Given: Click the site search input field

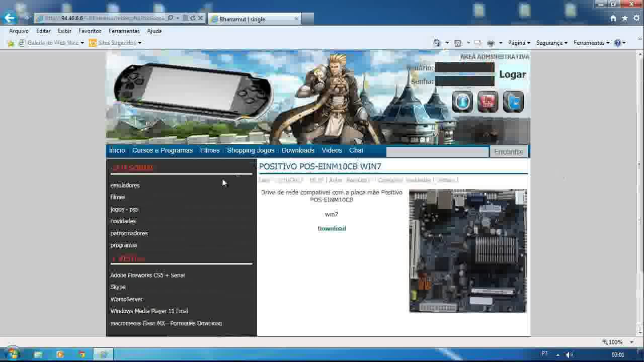Looking at the screenshot, I should [x=437, y=152].
